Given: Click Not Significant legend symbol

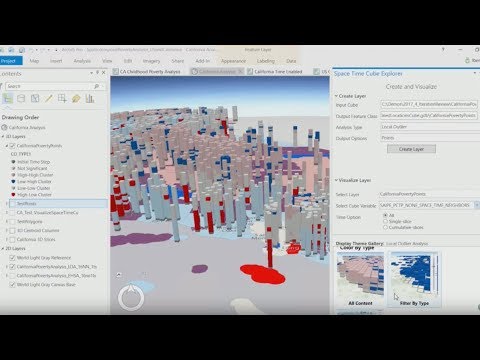Looking at the screenshot, I should tap(13, 168).
